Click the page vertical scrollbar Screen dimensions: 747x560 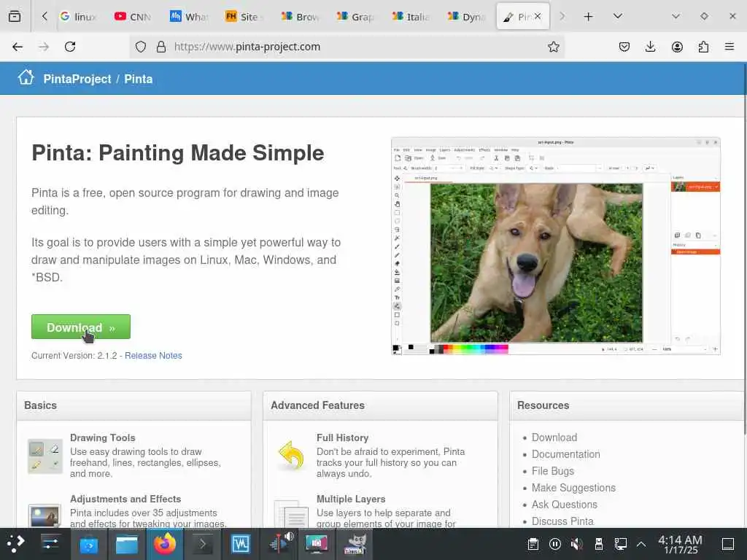(x=744, y=248)
